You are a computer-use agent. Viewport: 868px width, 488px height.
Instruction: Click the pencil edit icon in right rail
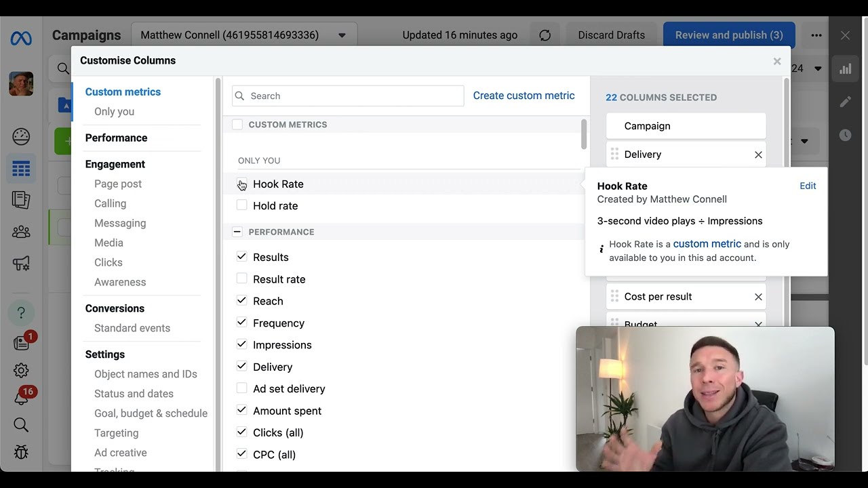[845, 102]
